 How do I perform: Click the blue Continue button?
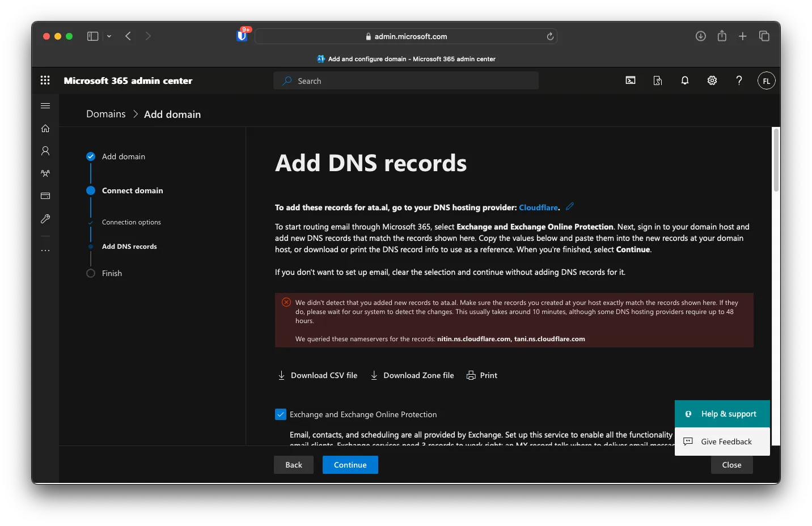point(350,465)
